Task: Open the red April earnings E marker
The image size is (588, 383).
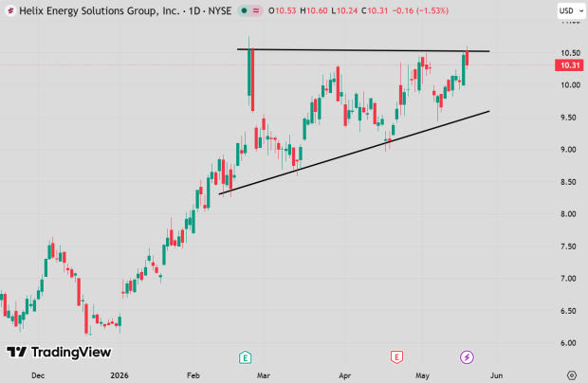Action: [396, 357]
